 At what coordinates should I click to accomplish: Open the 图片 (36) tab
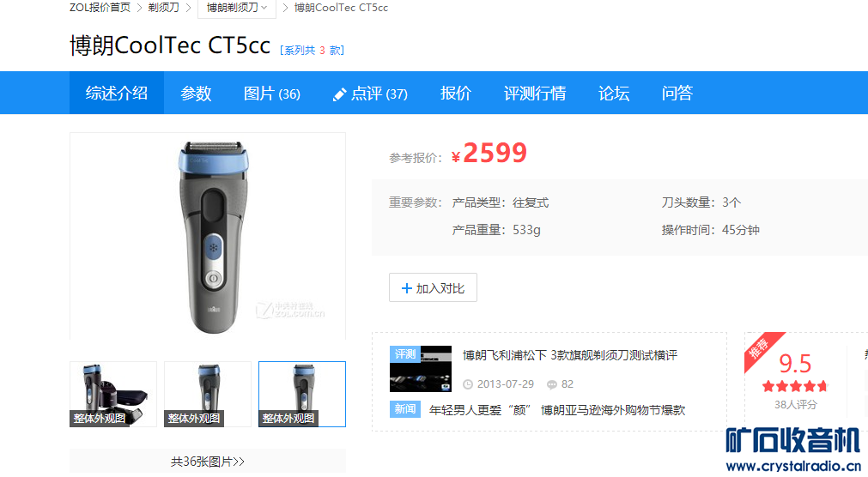tap(272, 93)
